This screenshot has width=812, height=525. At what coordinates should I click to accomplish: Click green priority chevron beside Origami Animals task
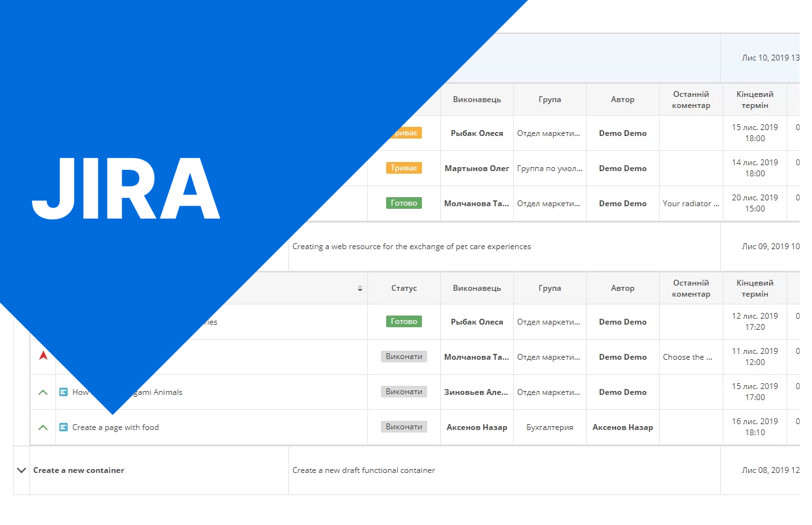click(43, 392)
